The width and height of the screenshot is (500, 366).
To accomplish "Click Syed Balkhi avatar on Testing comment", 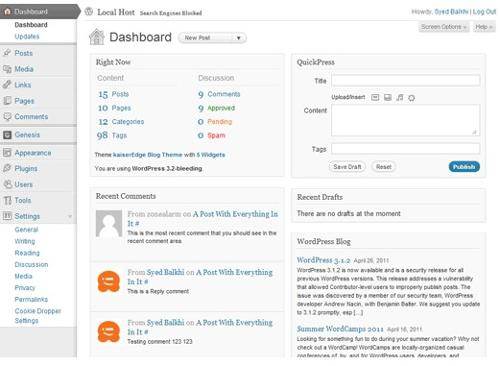I will tap(109, 332).
